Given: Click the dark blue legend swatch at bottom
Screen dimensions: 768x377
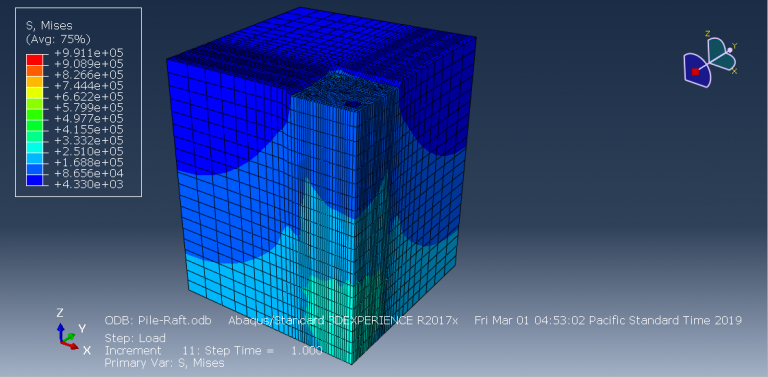Looking at the screenshot, I should coord(34,180).
